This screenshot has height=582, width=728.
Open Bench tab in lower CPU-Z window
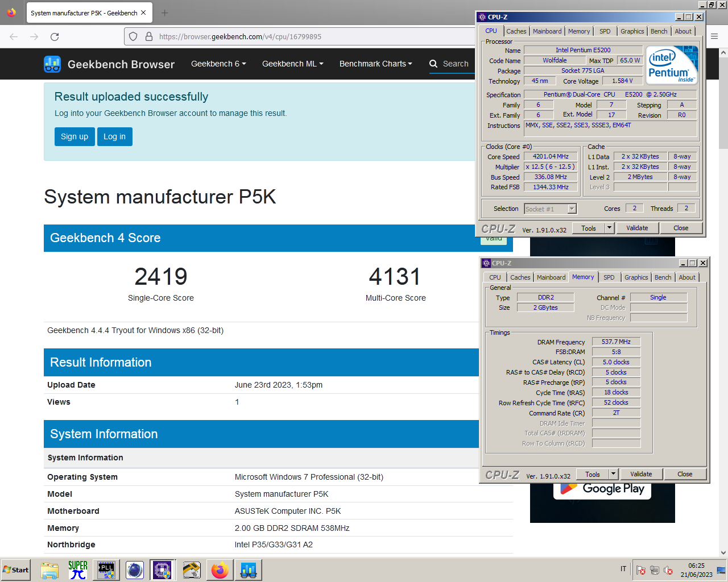(x=663, y=277)
